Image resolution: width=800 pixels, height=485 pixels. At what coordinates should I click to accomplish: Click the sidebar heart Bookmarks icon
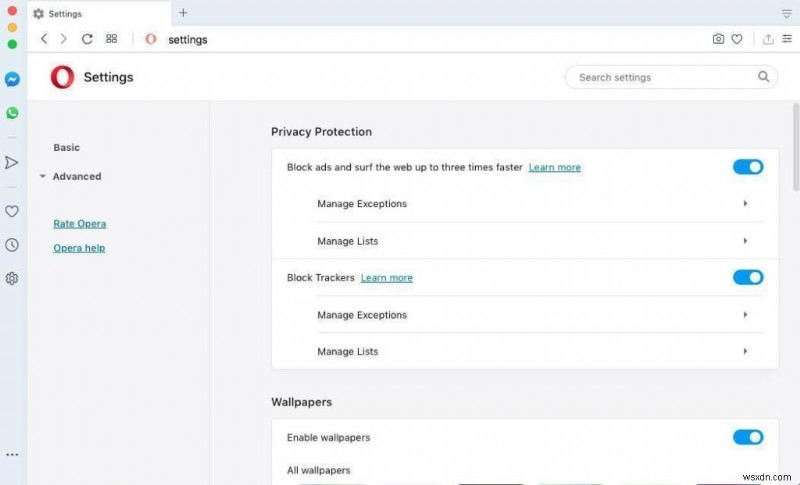12,211
